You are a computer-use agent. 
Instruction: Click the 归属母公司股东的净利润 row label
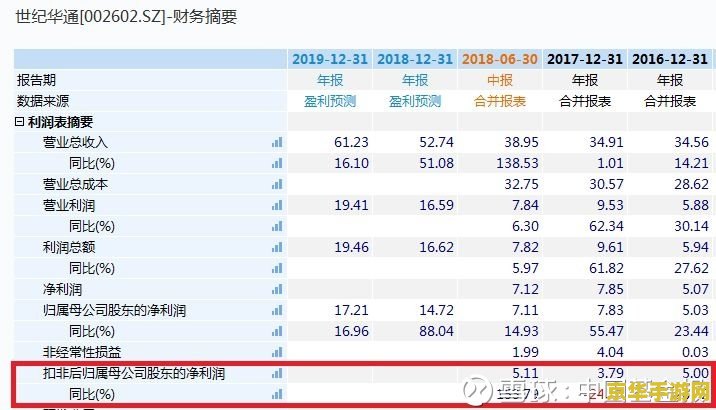(x=114, y=310)
